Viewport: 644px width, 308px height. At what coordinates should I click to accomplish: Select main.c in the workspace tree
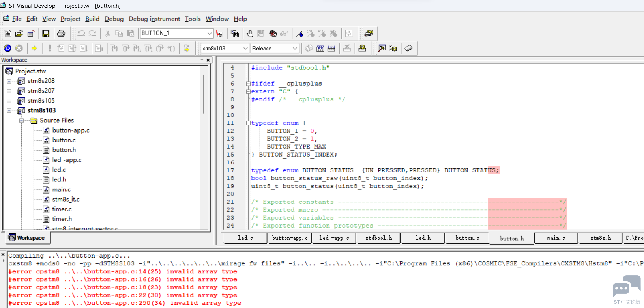coord(61,189)
